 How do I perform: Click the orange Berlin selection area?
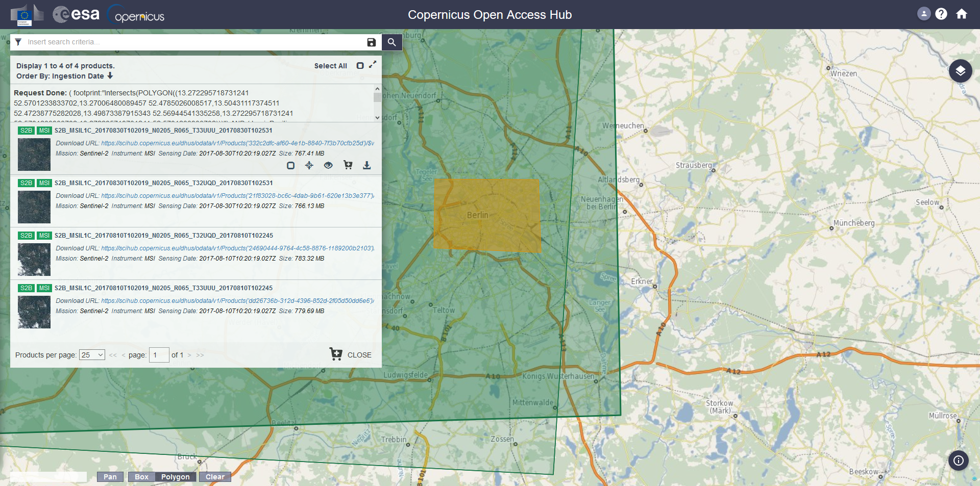[x=486, y=215]
